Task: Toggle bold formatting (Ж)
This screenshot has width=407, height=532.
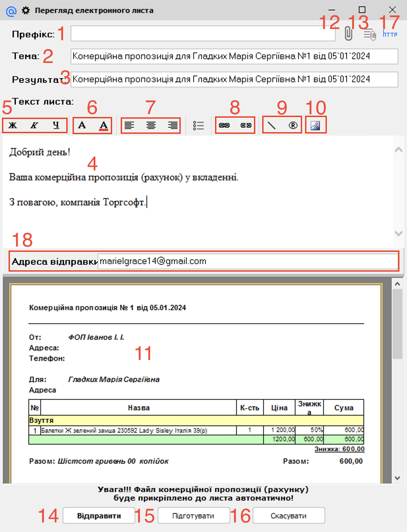Action: click(13, 126)
